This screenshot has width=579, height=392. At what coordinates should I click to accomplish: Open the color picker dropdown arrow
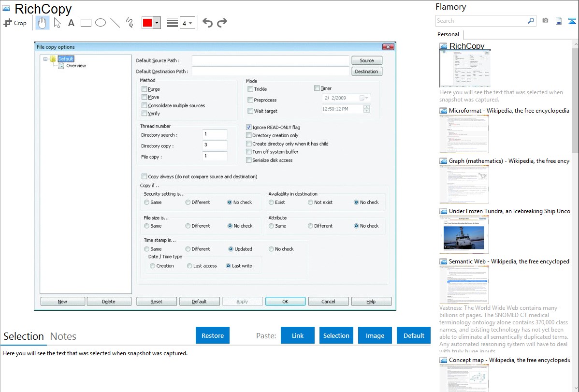(157, 23)
